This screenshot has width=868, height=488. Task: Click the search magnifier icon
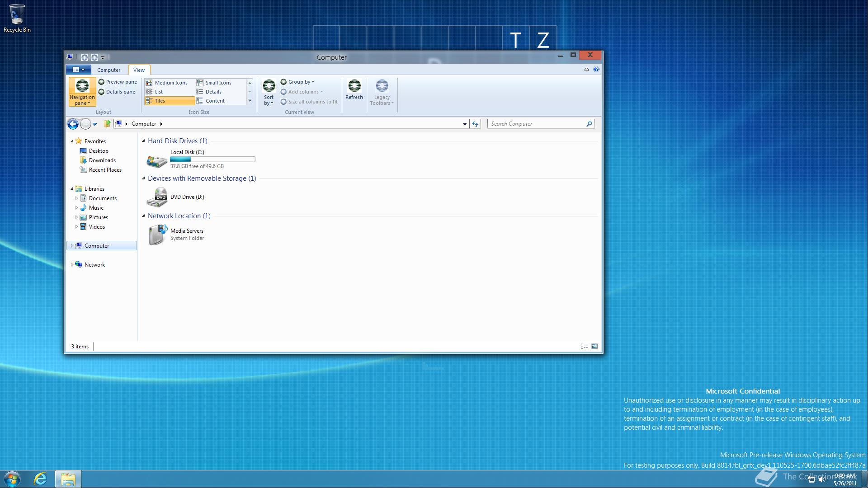pyautogui.click(x=589, y=124)
